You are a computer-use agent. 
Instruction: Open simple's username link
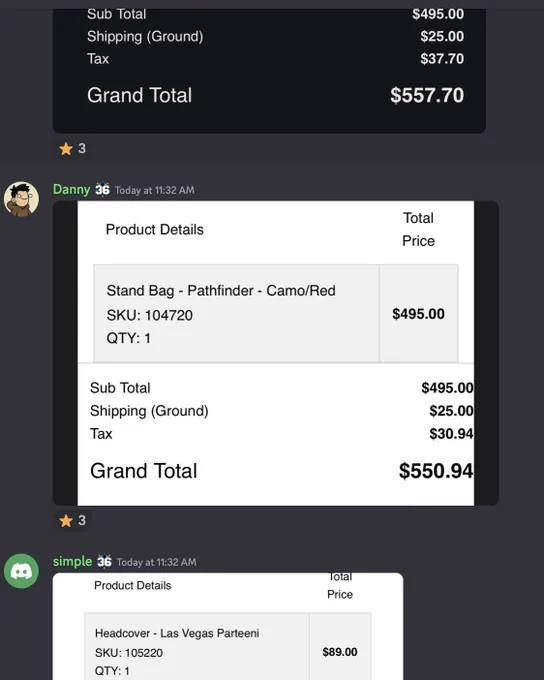pos(72,561)
